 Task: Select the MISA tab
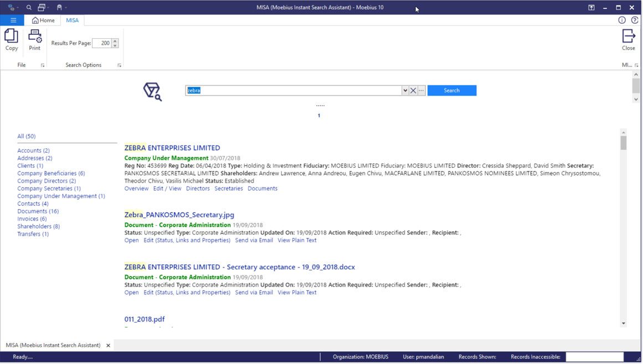(72, 20)
